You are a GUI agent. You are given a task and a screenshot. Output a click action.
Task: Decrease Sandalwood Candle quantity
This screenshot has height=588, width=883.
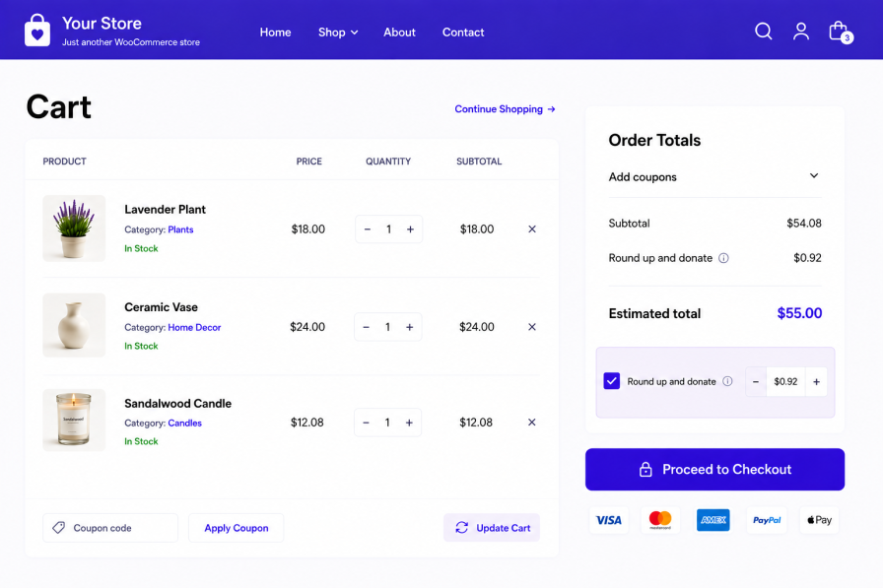point(366,422)
